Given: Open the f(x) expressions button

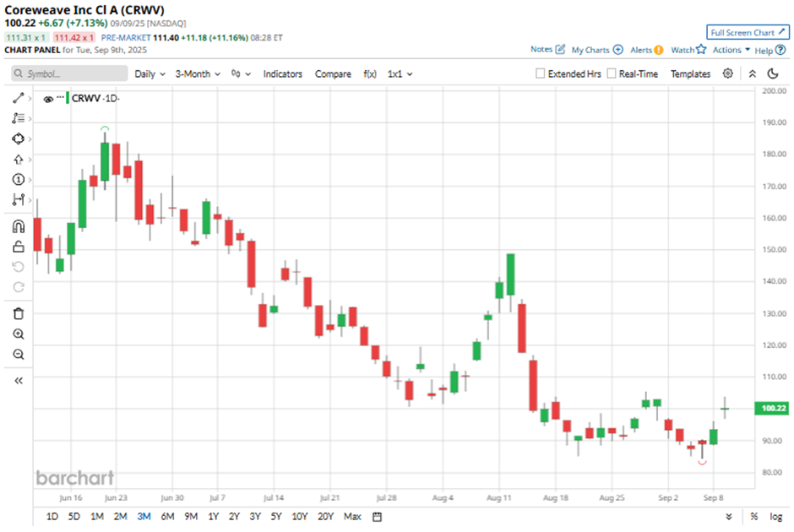Looking at the screenshot, I should tap(370, 74).
